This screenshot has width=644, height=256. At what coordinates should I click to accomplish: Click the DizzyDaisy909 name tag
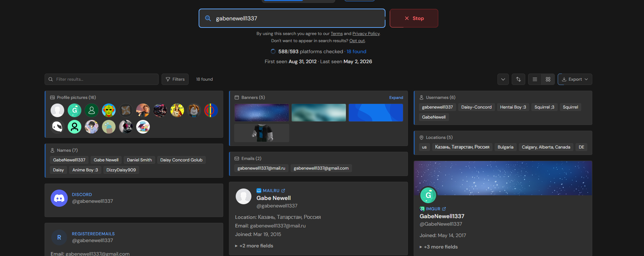point(121,170)
